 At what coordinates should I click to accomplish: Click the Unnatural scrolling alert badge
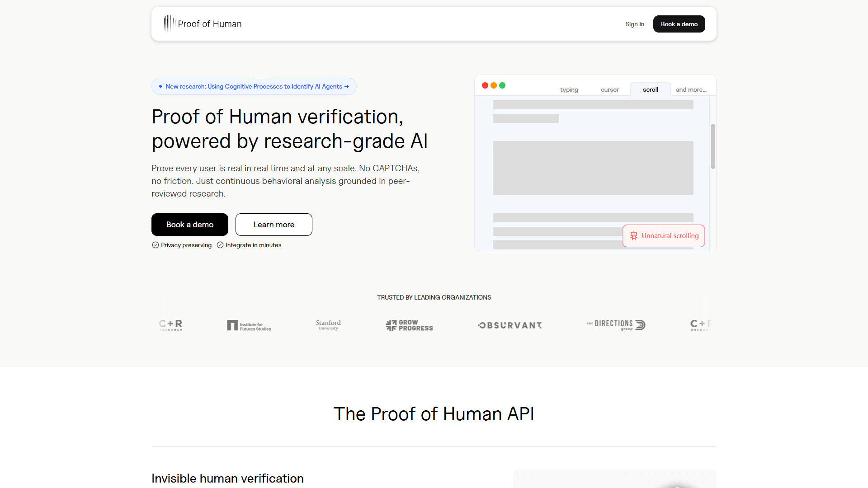(x=664, y=236)
